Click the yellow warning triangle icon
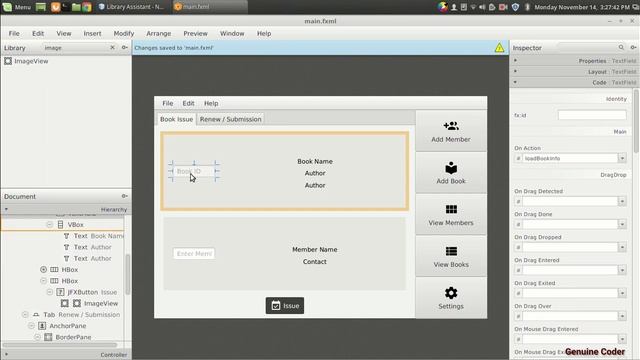Screen dimensions: 640x360 point(499,48)
